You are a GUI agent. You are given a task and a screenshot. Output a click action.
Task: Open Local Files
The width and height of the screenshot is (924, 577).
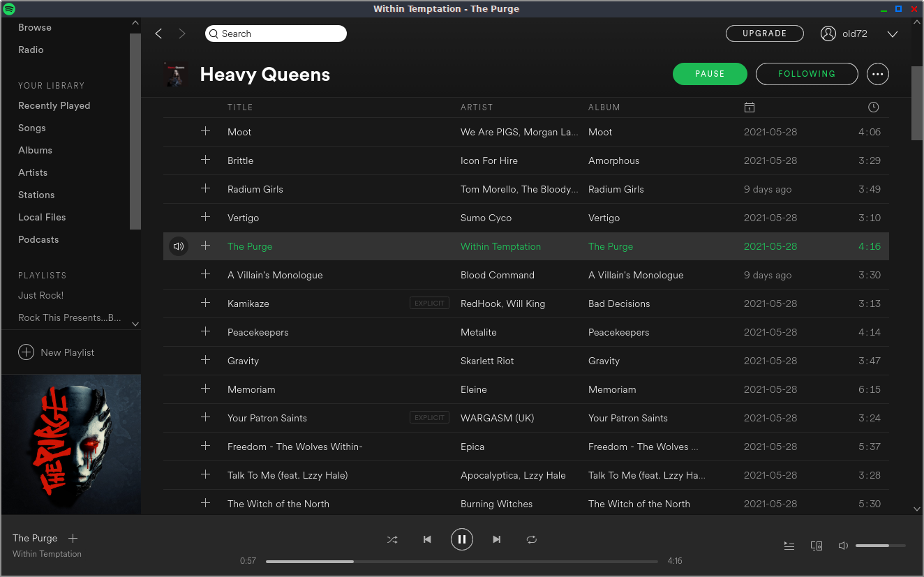(x=42, y=218)
